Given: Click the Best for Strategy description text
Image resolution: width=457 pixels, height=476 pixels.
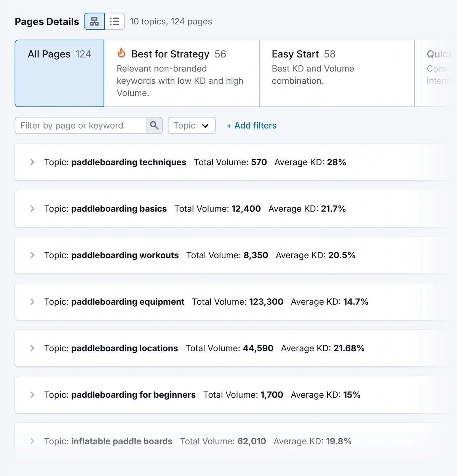Looking at the screenshot, I should tap(180, 81).
